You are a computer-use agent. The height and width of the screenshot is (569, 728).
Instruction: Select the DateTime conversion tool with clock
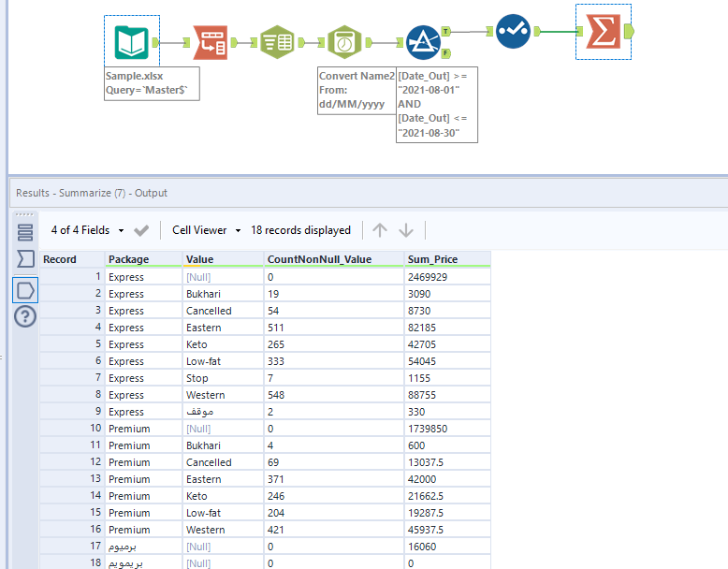click(344, 42)
